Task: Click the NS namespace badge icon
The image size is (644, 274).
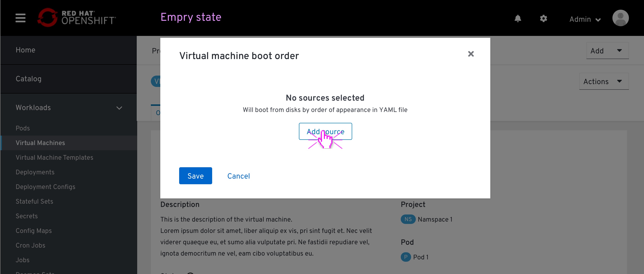Action: pyautogui.click(x=407, y=219)
